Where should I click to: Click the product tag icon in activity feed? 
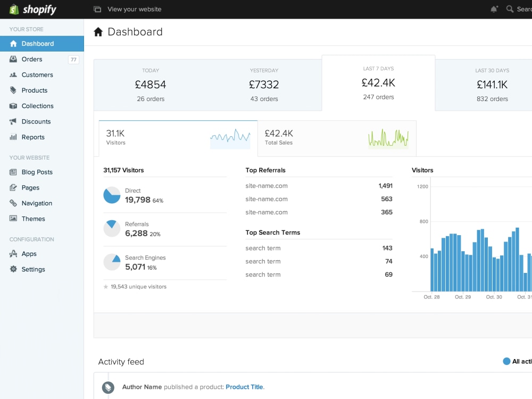point(108,387)
